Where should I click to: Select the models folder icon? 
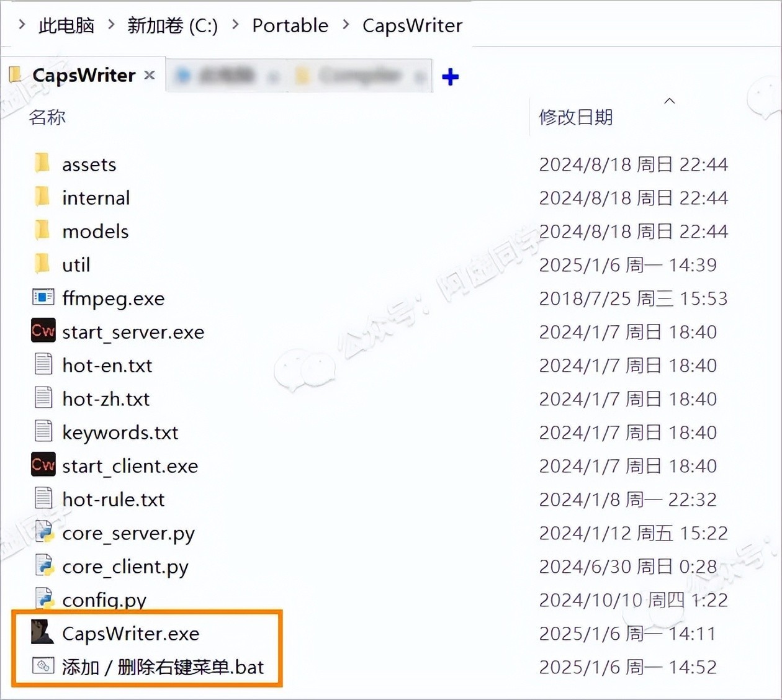[42, 230]
